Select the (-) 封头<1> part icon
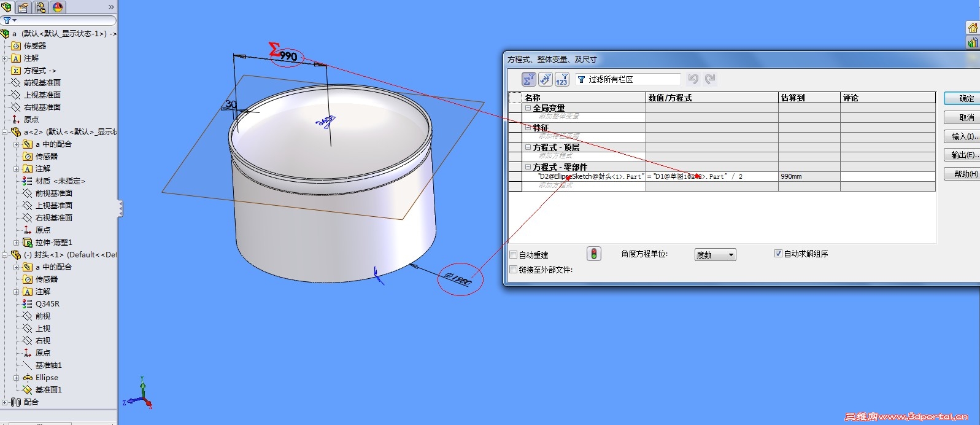Image resolution: width=980 pixels, height=425 pixels. point(16,255)
